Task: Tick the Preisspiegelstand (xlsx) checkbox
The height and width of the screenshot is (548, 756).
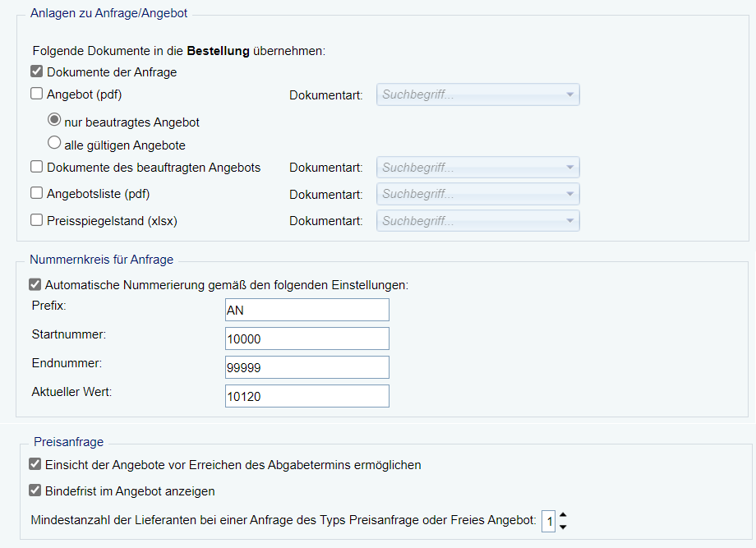Action: pos(36,220)
